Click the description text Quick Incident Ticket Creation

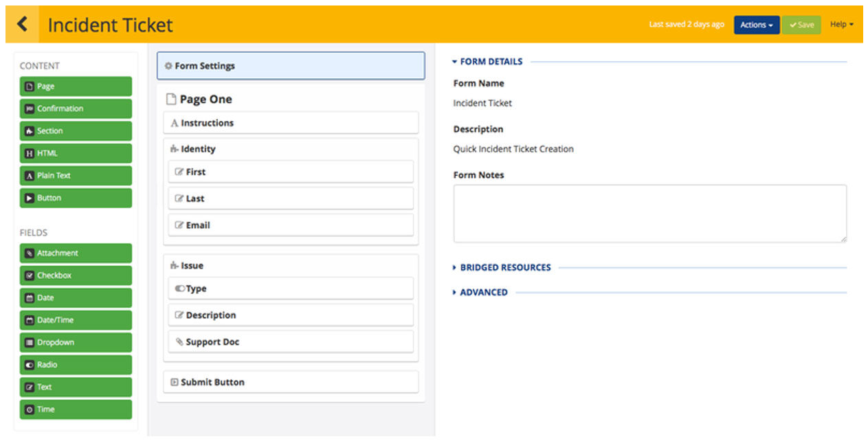tap(513, 149)
